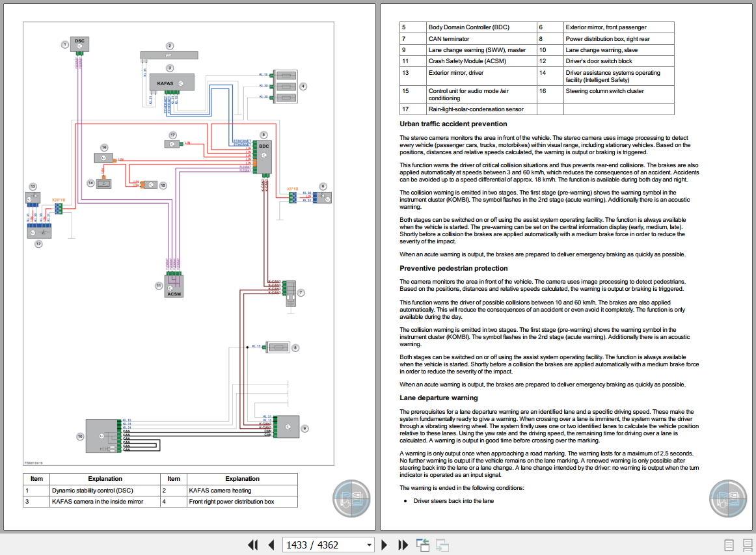This screenshot has width=756, height=555.
Task: Select the heading 'Urban traffic accident prevention'
Action: click(453, 124)
